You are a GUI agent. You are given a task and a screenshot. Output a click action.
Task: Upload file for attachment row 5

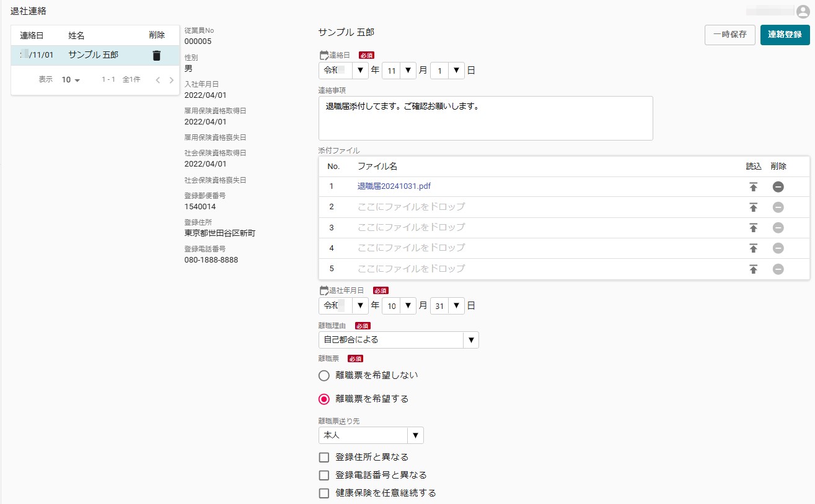pyautogui.click(x=754, y=269)
